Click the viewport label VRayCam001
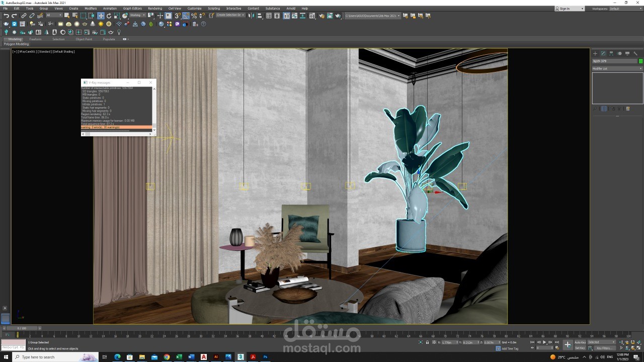The height and width of the screenshot is (362, 644). click(27, 51)
